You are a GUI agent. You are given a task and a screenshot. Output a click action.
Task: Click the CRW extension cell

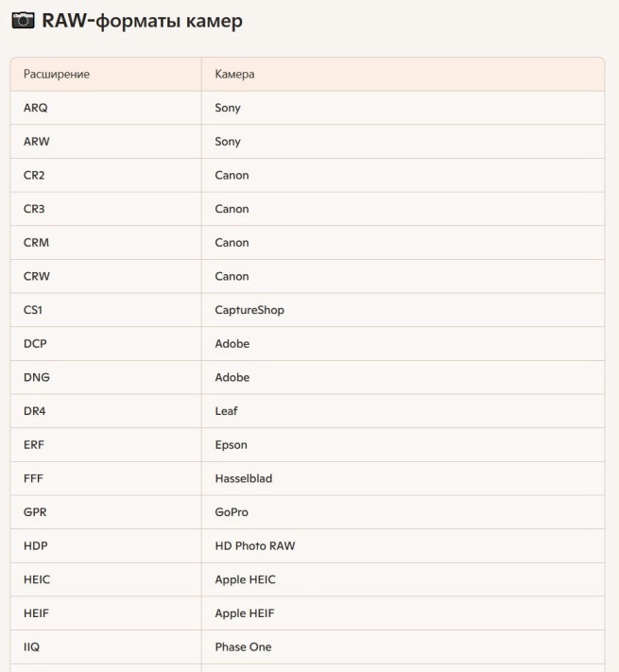point(37,276)
